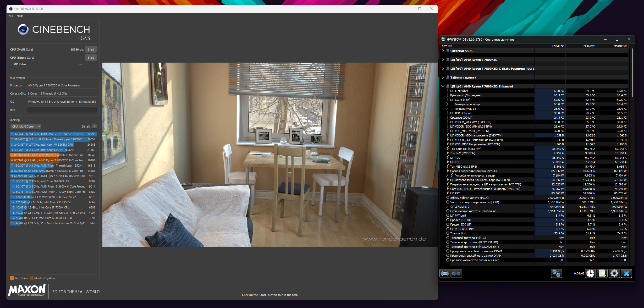Image resolution: width=644 pixels, height=308 pixels.
Task: Expand the Тайминги памяти group
Action: [x=443, y=78]
